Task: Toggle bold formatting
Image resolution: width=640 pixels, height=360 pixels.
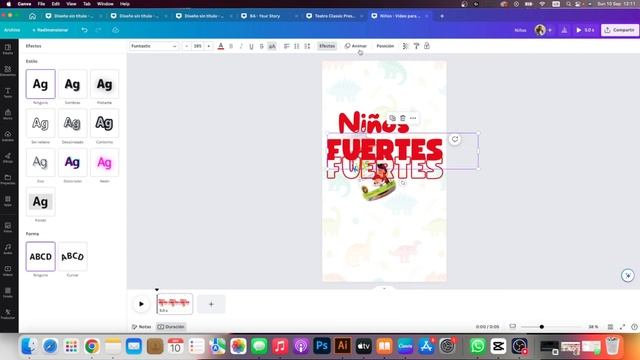Action: tap(231, 46)
